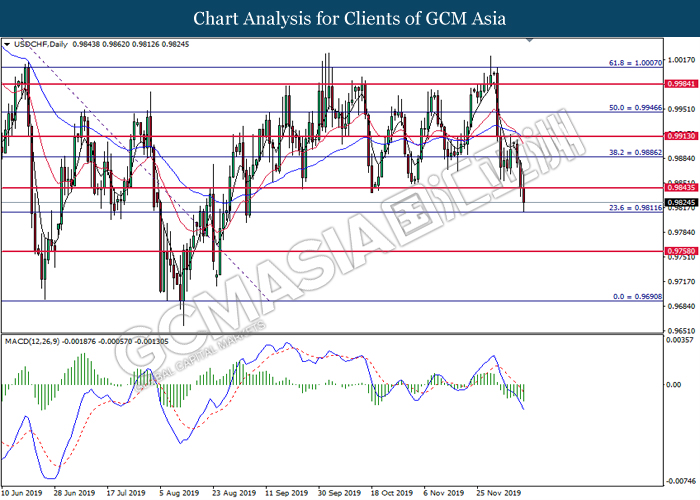Screen dimensions: 700x500
Task: Click the USDCHF,Daily symbol title text
Action: (x=41, y=44)
